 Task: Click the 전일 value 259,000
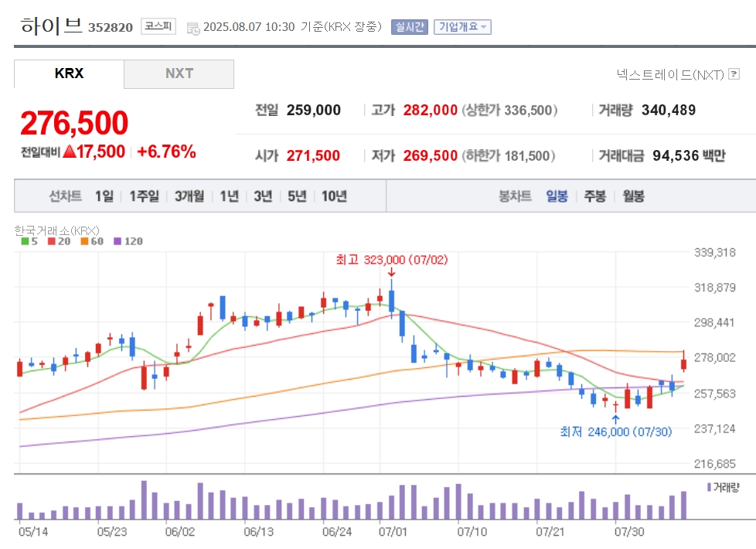[313, 110]
